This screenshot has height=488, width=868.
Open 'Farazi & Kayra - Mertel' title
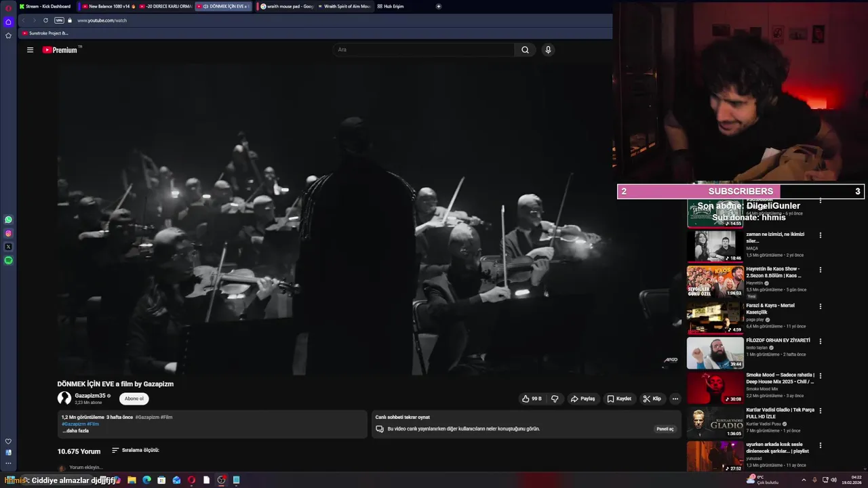770,308
